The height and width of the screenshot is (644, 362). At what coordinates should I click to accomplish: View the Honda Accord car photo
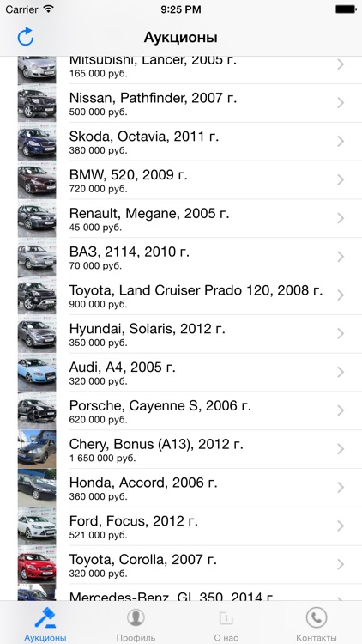(37, 488)
